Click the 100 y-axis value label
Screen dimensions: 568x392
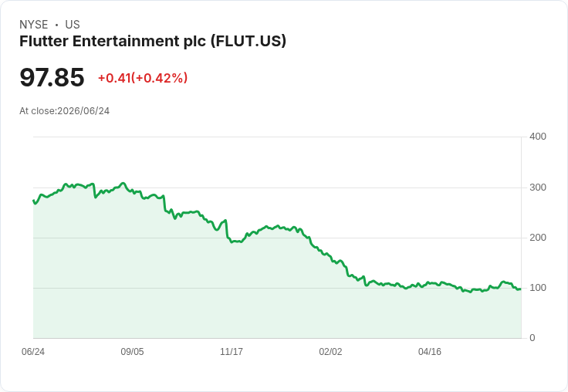pyautogui.click(x=538, y=288)
